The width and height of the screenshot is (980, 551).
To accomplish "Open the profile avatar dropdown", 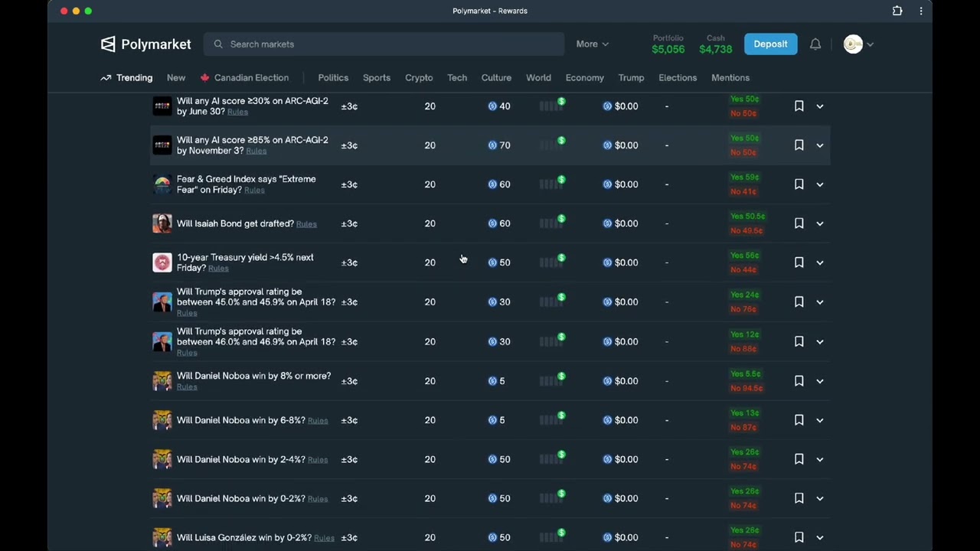I will point(858,44).
